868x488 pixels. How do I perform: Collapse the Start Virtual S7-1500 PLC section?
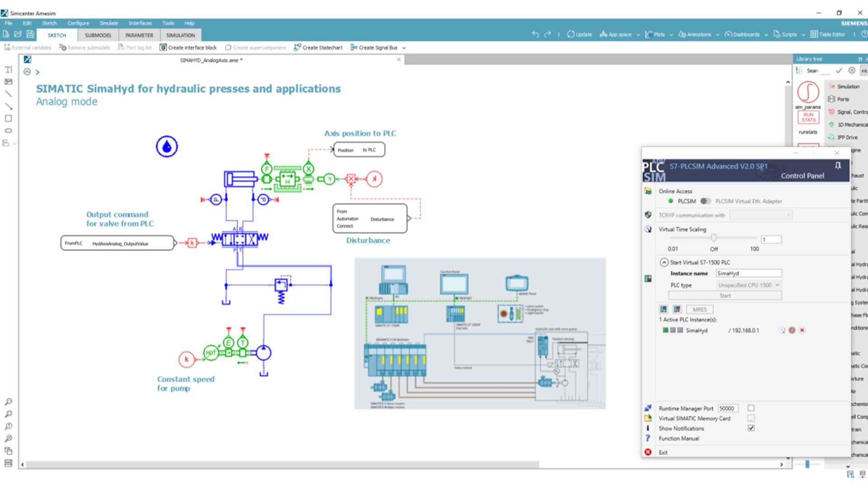tap(664, 262)
